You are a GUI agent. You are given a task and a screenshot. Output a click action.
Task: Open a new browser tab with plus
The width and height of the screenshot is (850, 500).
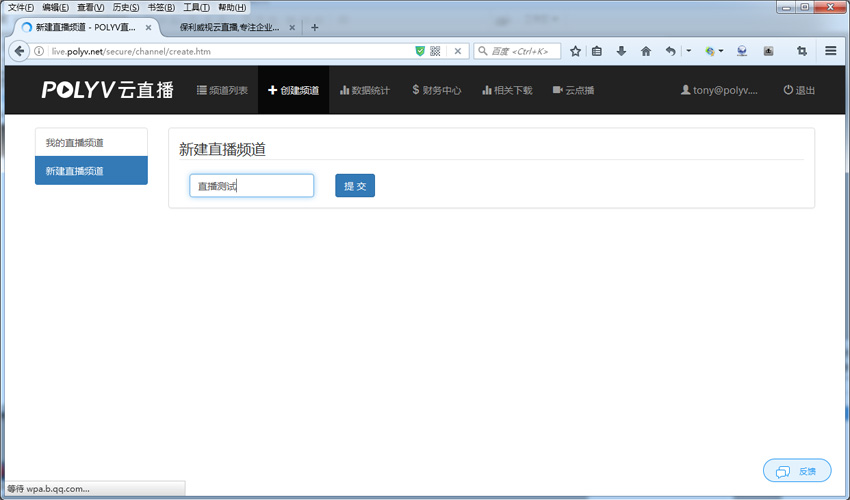(315, 27)
